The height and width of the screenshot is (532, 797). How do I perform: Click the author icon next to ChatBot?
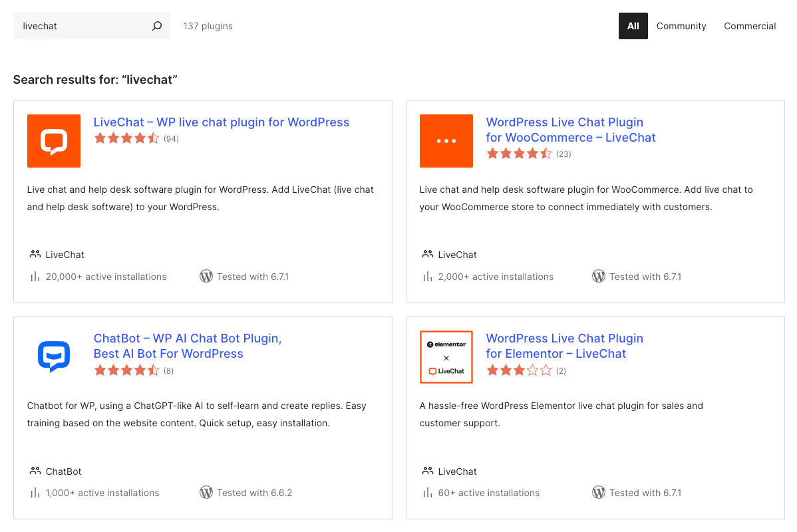click(x=35, y=471)
